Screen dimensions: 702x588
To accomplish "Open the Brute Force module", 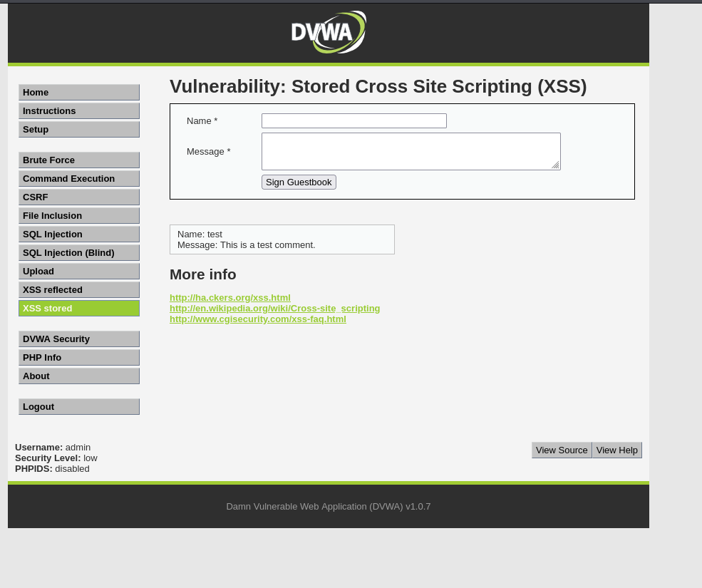I will (79, 160).
